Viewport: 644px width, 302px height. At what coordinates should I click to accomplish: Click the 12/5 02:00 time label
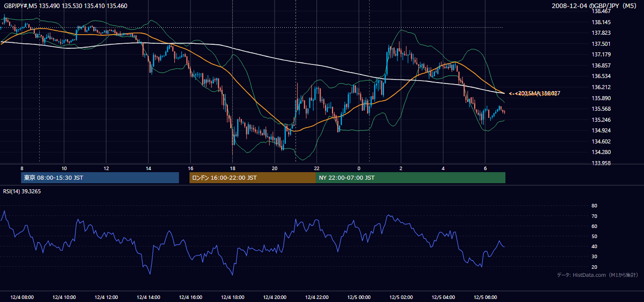point(401,297)
